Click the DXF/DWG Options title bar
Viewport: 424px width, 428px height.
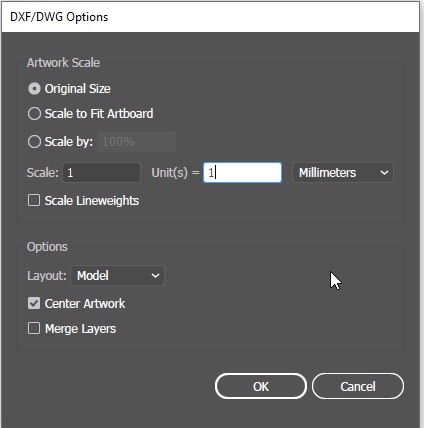click(211, 17)
